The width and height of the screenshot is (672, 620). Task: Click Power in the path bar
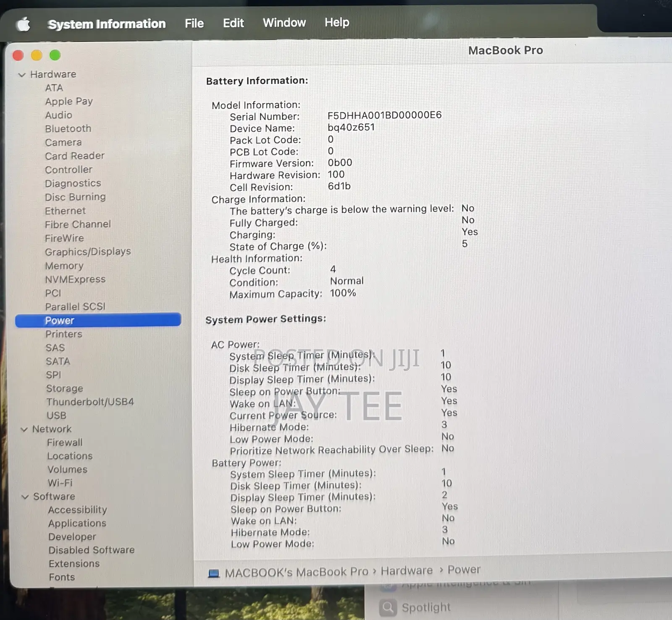point(464,570)
